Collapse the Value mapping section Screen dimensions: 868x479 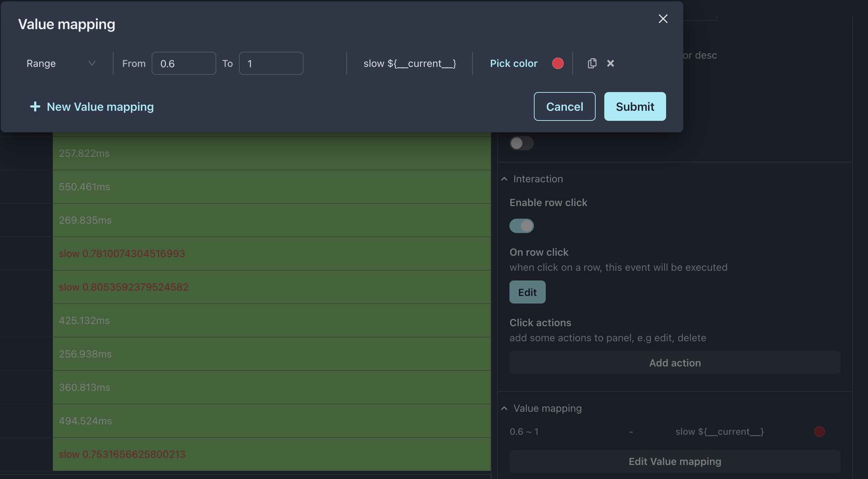click(504, 408)
